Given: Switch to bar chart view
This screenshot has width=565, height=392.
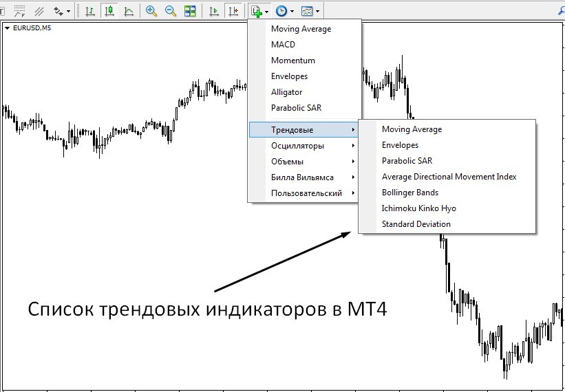Looking at the screenshot, I should (89, 11).
